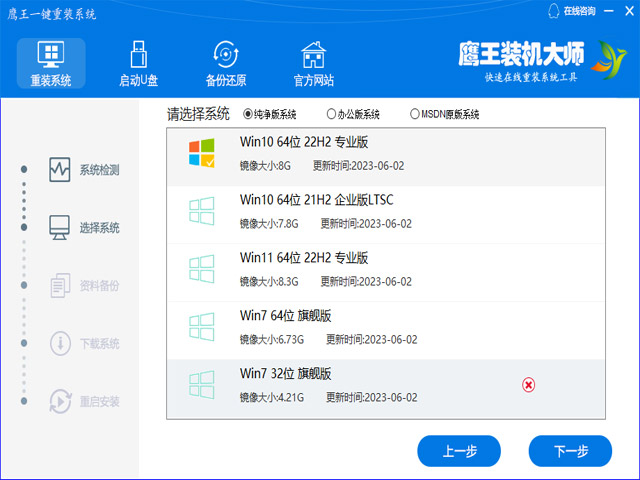Click the 选择系统 computer icon
Viewport: 640px width, 480px height.
60,227
